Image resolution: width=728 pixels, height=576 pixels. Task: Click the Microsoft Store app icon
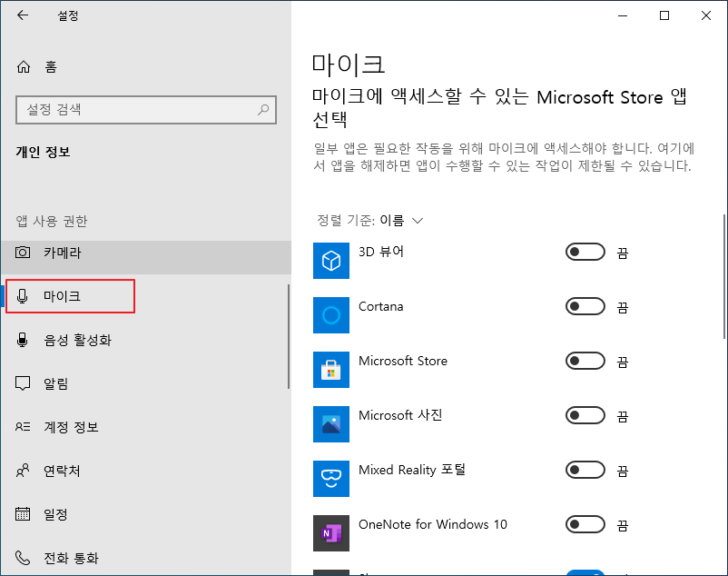point(331,369)
